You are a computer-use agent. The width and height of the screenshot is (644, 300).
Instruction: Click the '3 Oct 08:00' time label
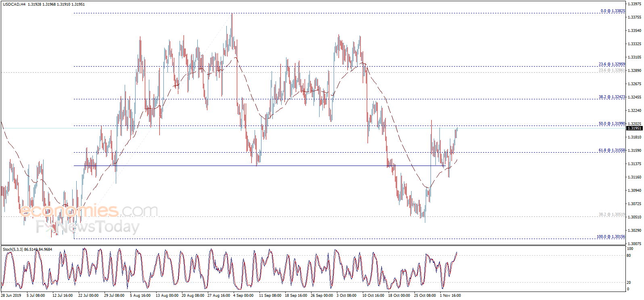tap(347, 296)
